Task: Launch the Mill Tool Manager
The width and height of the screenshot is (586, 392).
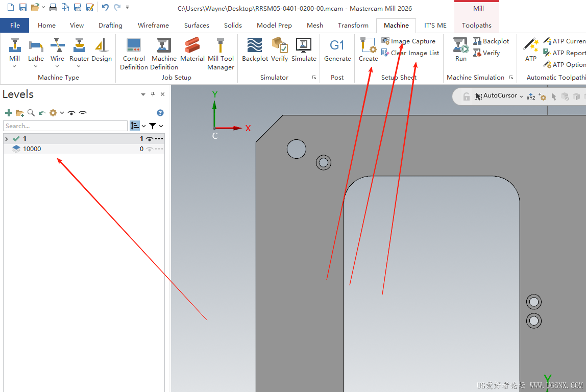Action: [x=221, y=54]
